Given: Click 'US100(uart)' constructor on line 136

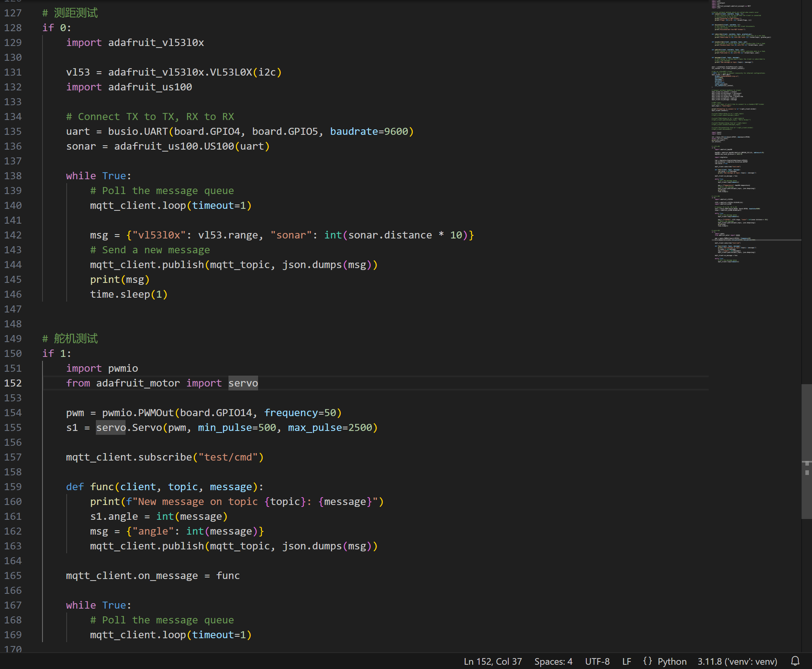Looking at the screenshot, I should click(237, 146).
